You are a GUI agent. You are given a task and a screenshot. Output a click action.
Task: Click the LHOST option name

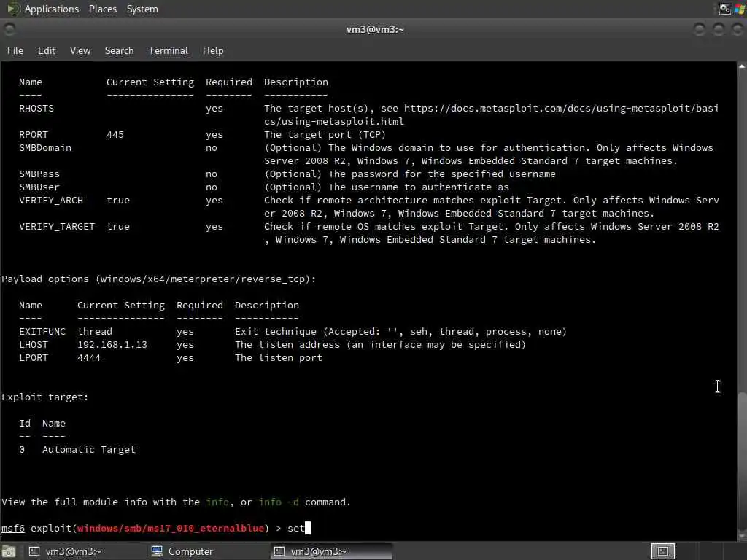34,345
